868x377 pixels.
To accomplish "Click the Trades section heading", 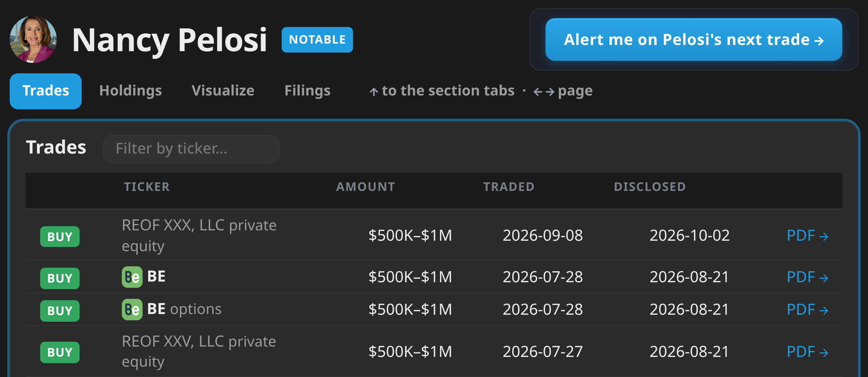I will click(x=56, y=148).
